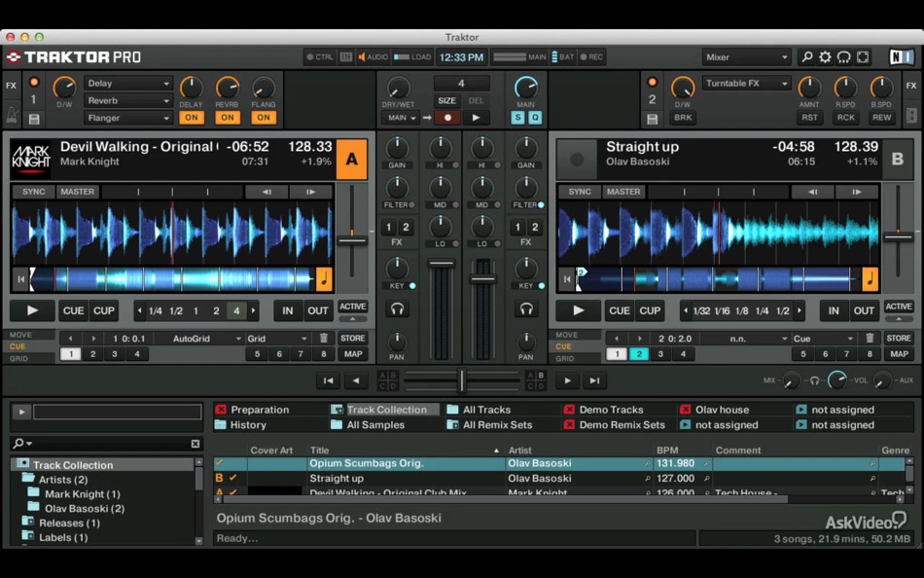Image resolution: width=924 pixels, height=578 pixels.
Task: Enable SYNC on Deck B
Action: [580, 192]
